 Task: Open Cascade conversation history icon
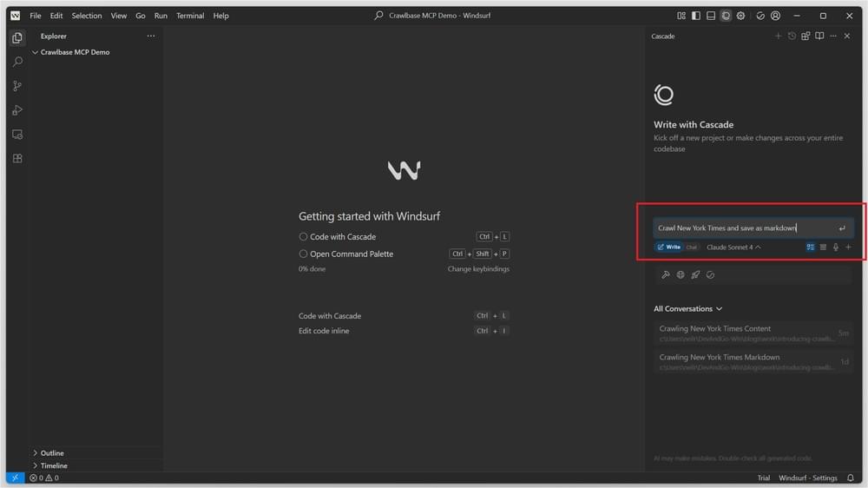pos(792,36)
